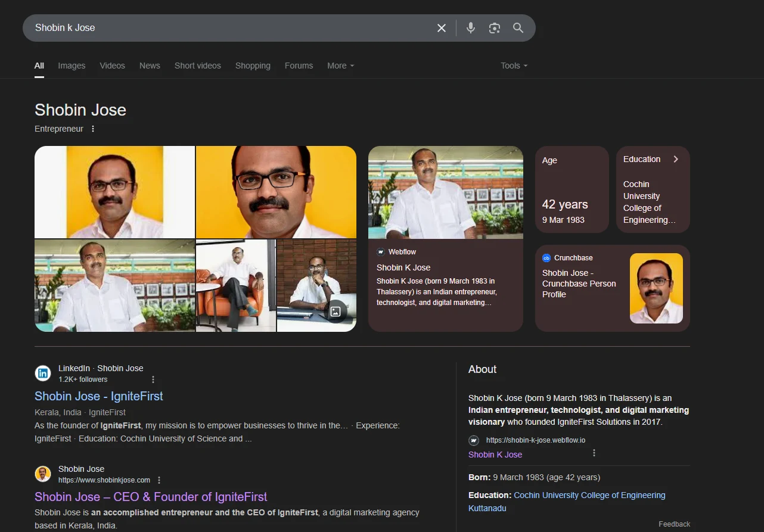Image resolution: width=764 pixels, height=532 pixels.
Task: Click the Crunchbase logo icon
Action: pyautogui.click(x=546, y=258)
